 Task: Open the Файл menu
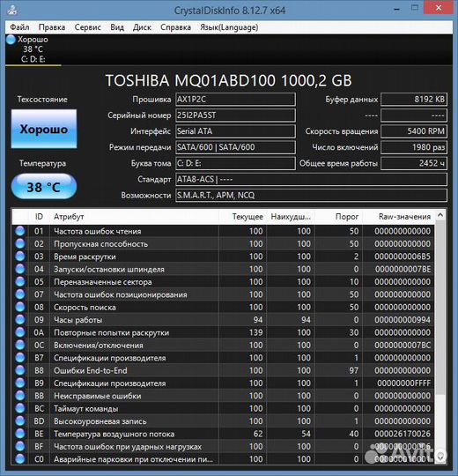coord(19,27)
